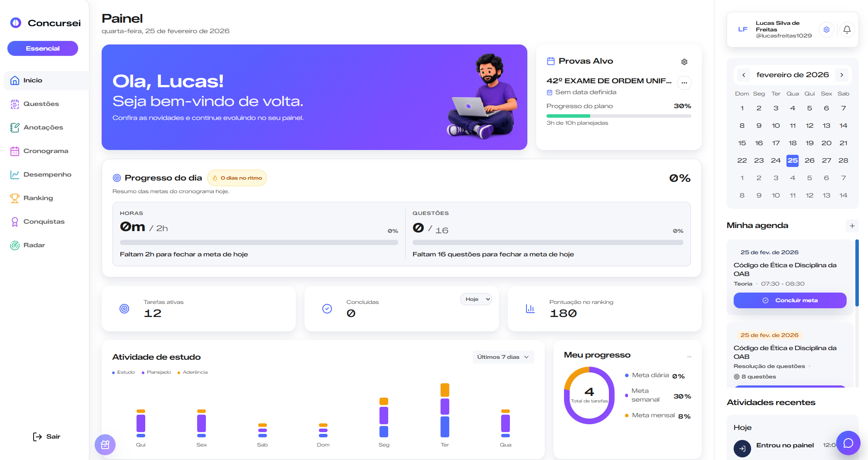868x460 pixels.
Task: Click the Progresso do plano bar
Action: click(x=618, y=116)
